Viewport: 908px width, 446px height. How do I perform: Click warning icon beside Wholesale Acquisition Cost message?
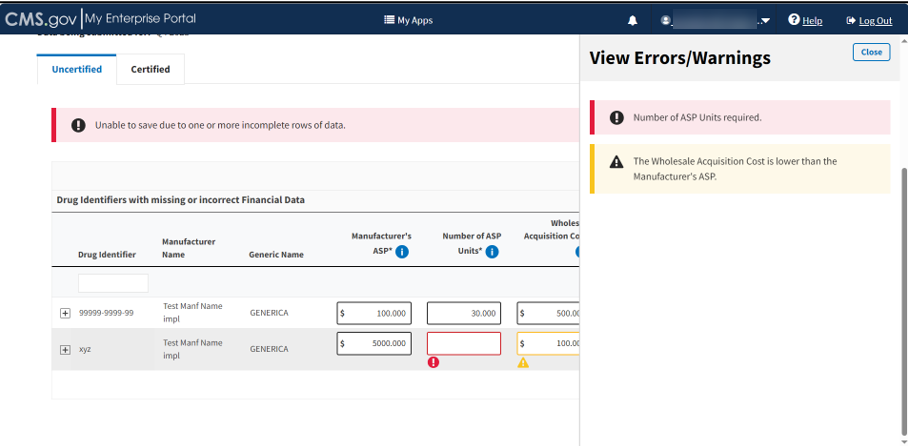[617, 162]
